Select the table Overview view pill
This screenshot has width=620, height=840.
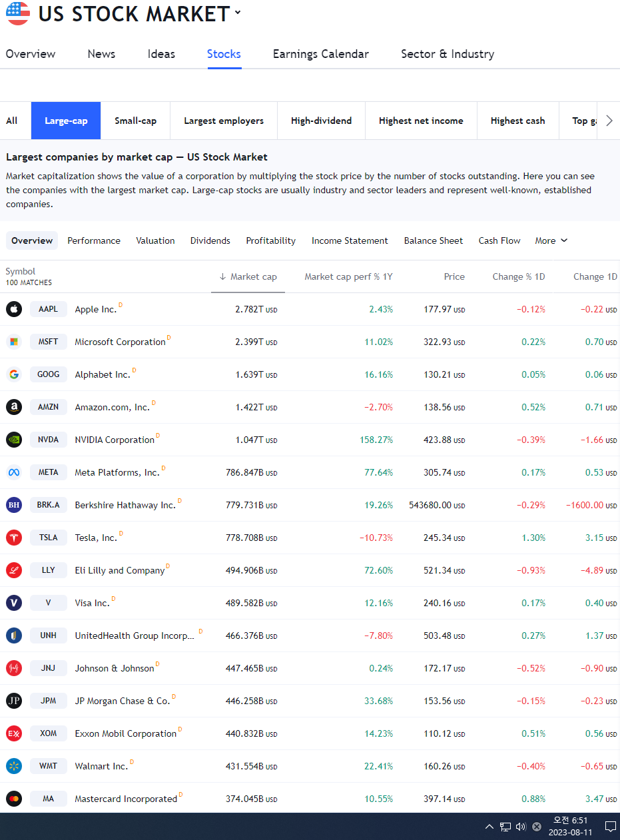[x=32, y=240]
